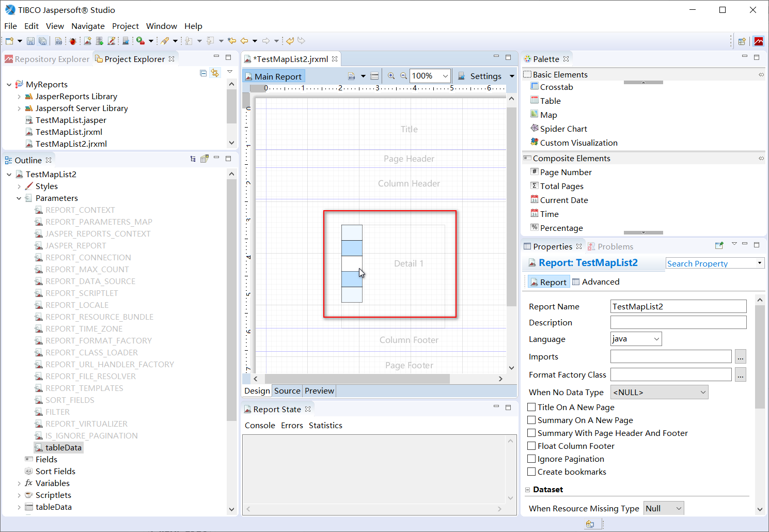The image size is (769, 532).
Task: Open the Language java dropdown
Action: pos(656,339)
